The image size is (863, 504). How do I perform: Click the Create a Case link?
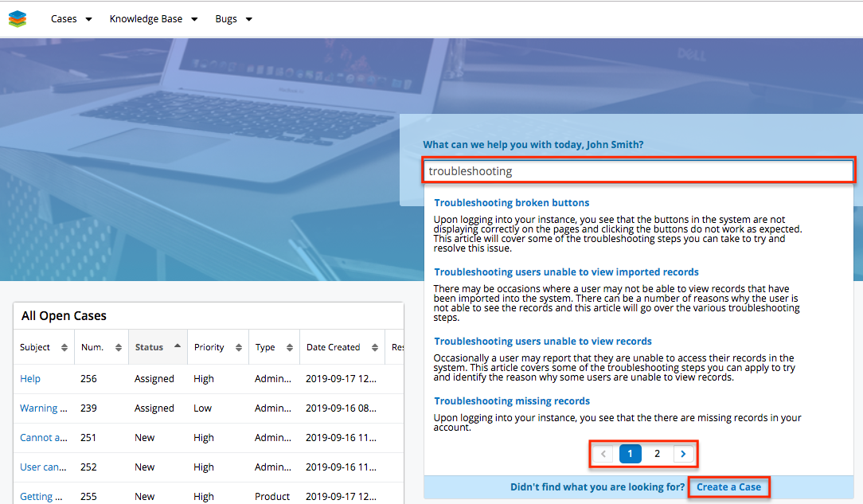[x=728, y=487]
